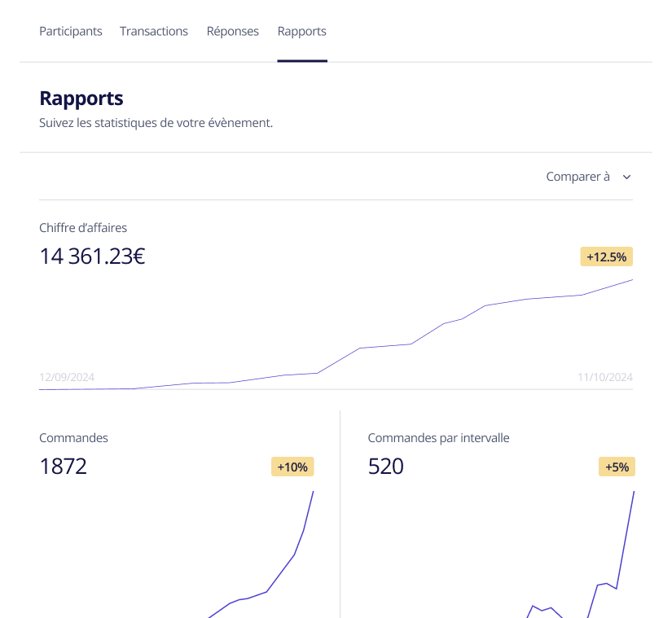Click the +10% Commandes badge
672x618 pixels.
(292, 467)
